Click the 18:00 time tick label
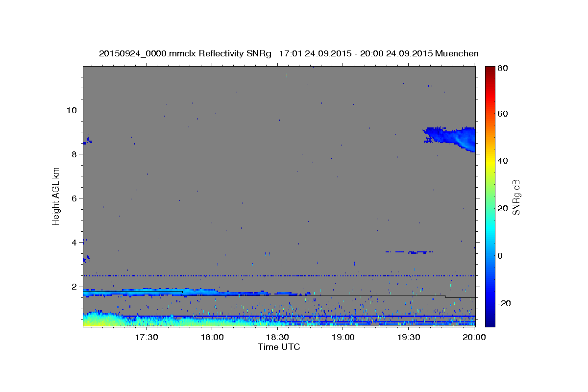This screenshot has height=392, width=588. tap(212, 337)
